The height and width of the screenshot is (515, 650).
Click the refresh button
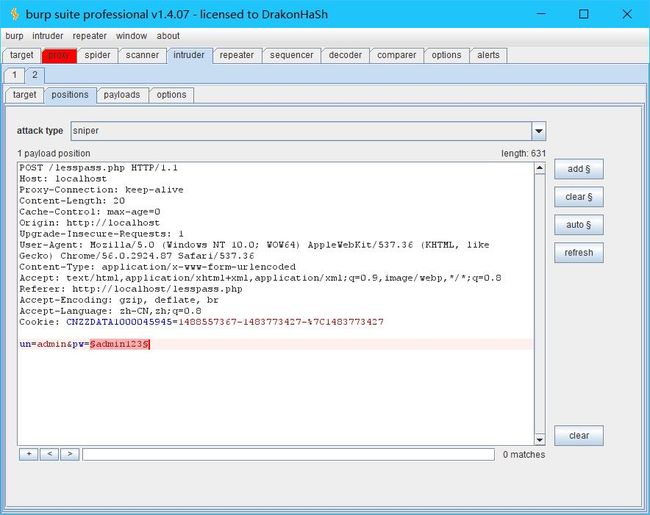pos(579,253)
